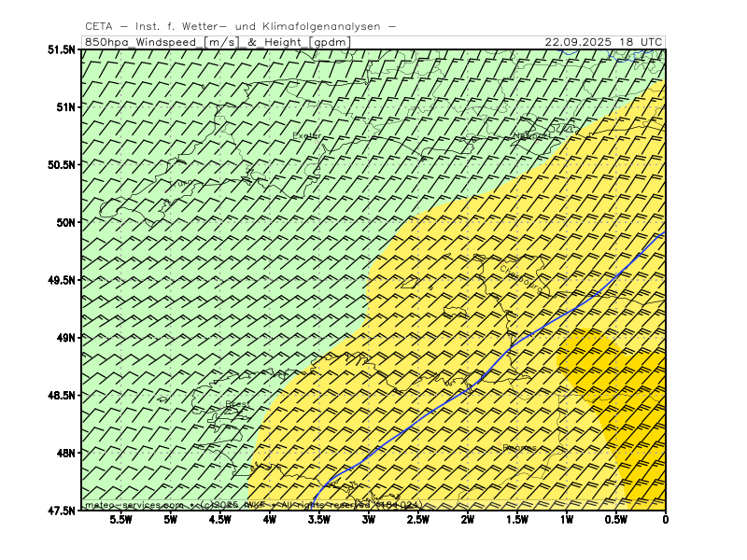Click the date 22.09.2025 18 UTC
Image resolution: width=747 pixels, height=560 pixels.
tap(603, 42)
